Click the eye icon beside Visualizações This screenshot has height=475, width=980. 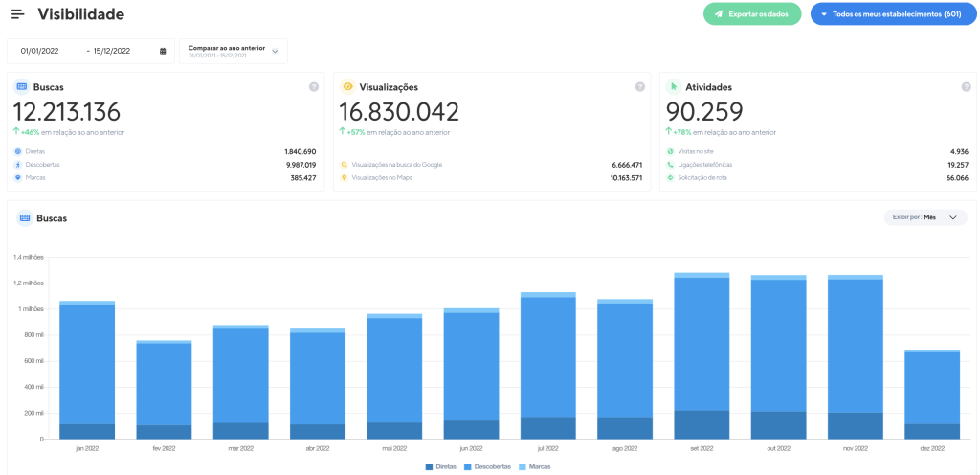(348, 87)
